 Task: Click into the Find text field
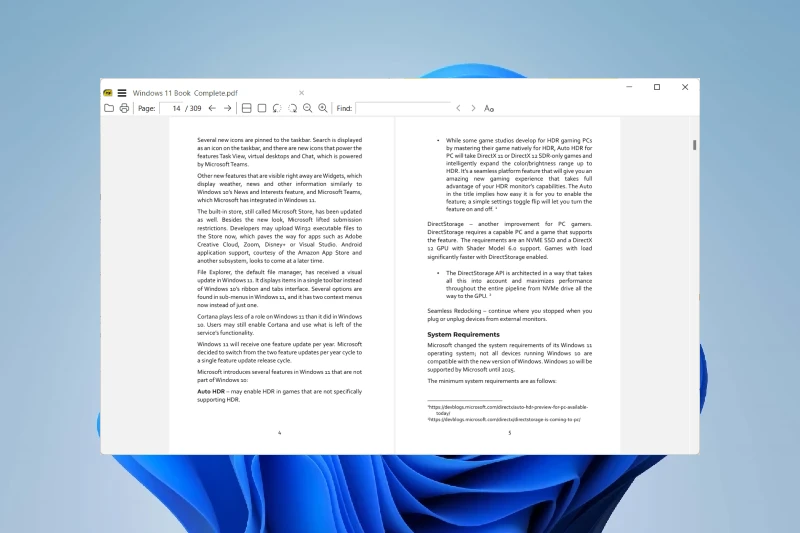(403, 108)
